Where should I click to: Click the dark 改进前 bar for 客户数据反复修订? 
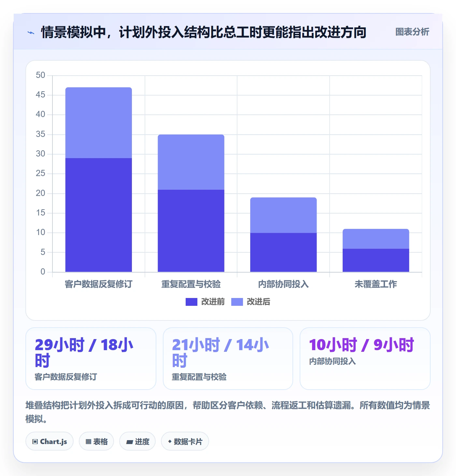99,215
